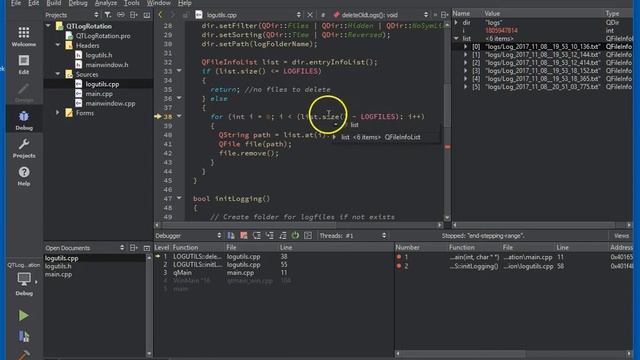Switch to Debug mode in sidebar
Image resolution: width=640 pixels, height=360 pixels.
pyautogui.click(x=24, y=120)
